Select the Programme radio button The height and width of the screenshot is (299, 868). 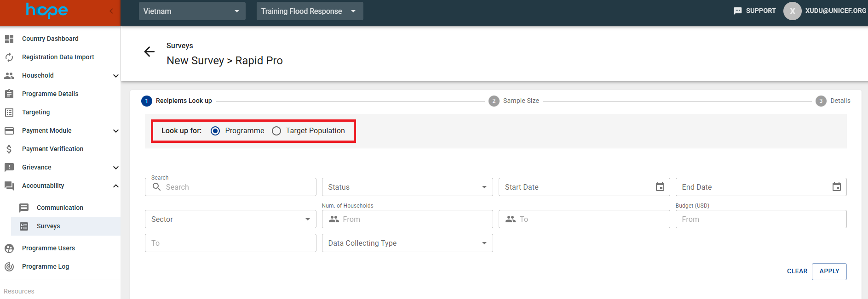click(215, 131)
